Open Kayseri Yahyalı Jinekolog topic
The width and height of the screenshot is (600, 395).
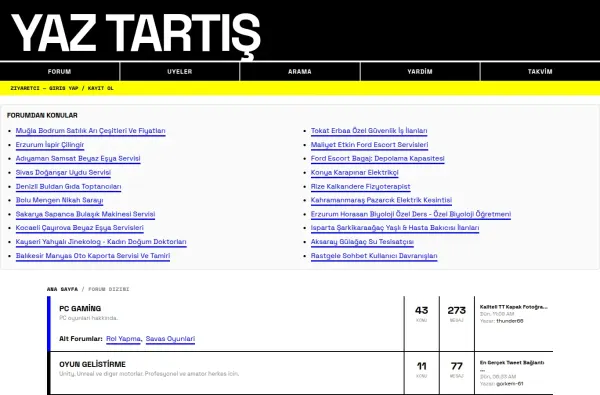point(101,242)
